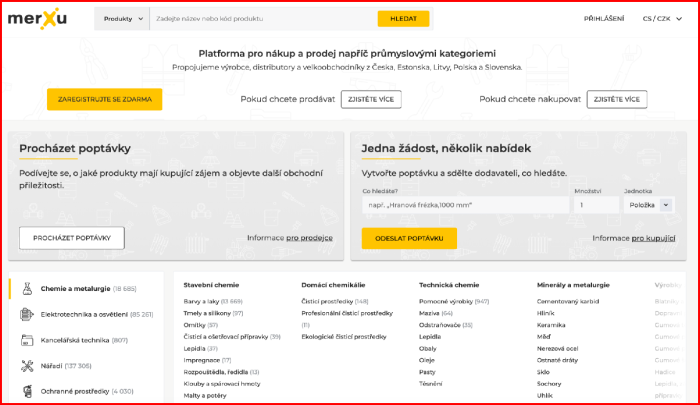Open Nerezová ocel subcategory
Screen dimensions: 700x405
(x=558, y=348)
